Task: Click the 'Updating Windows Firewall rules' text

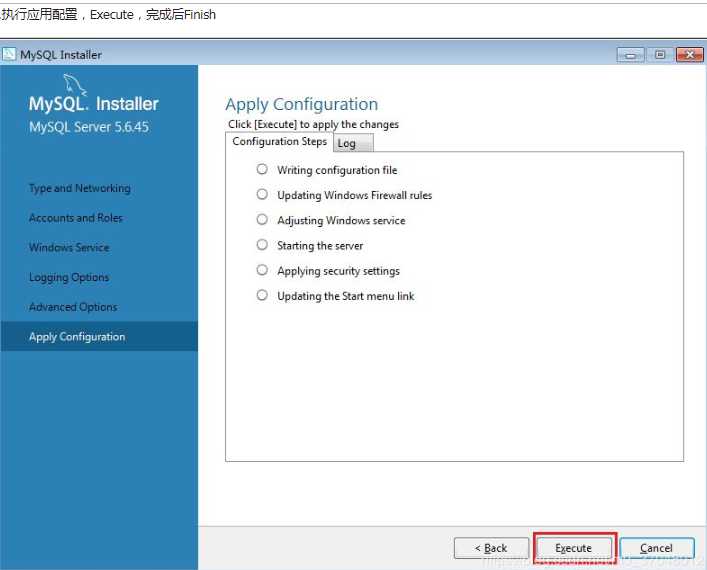Action: pyautogui.click(x=354, y=195)
